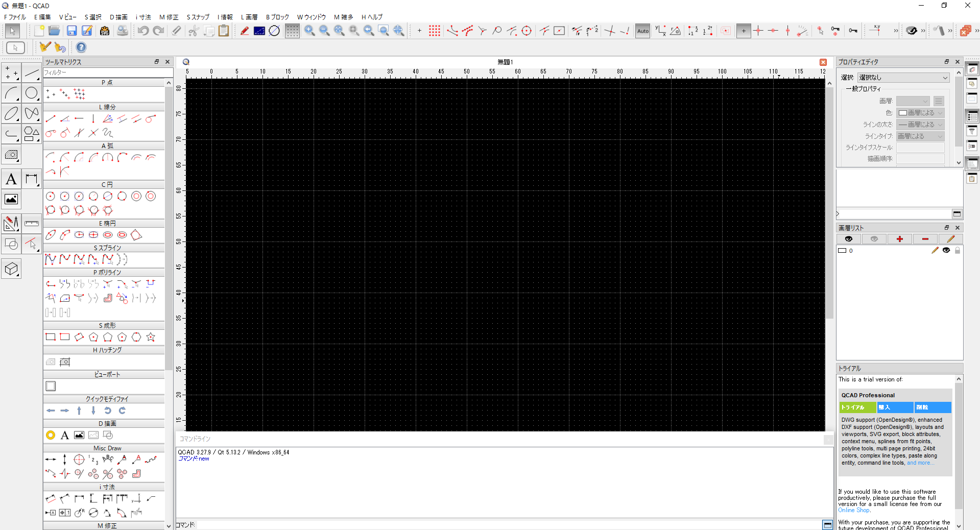The height and width of the screenshot is (530, 980).
Task: Click first spline tool under S スプライン
Action: [51, 259]
